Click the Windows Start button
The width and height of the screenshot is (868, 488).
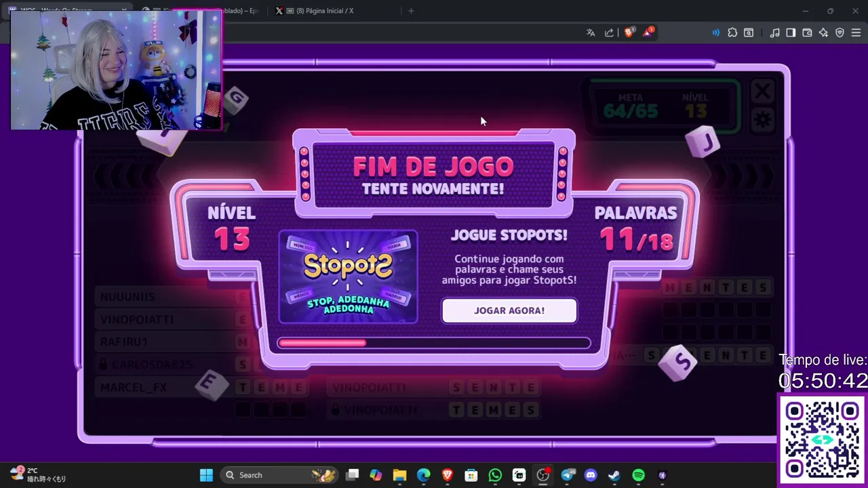[x=206, y=475]
